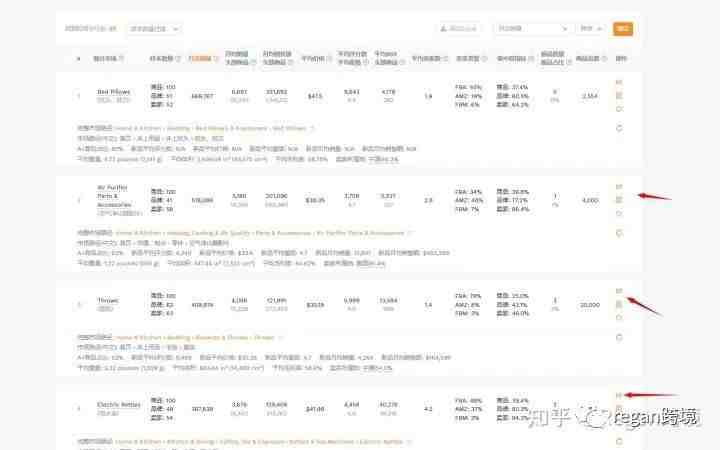Click icon after Throws category path
Viewport: 720px width, 450px height.
(280, 338)
